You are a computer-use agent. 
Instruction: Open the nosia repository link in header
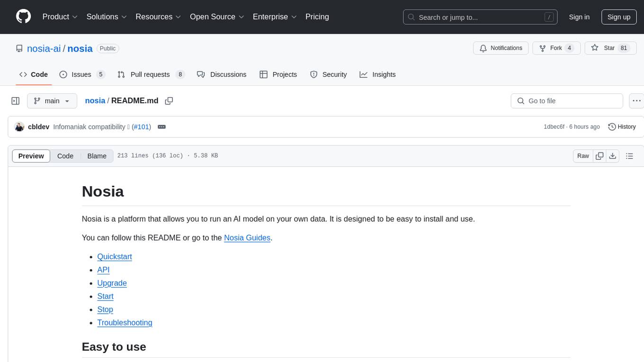tap(80, 48)
